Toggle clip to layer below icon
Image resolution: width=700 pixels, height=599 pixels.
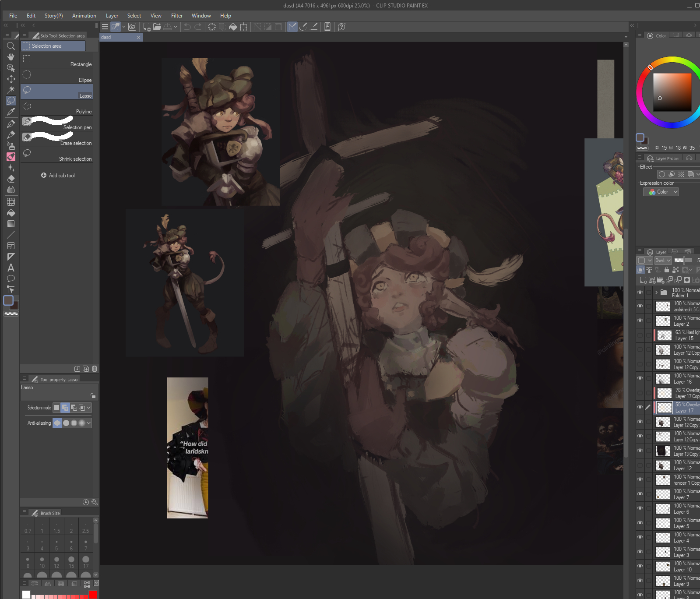pyautogui.click(x=640, y=270)
